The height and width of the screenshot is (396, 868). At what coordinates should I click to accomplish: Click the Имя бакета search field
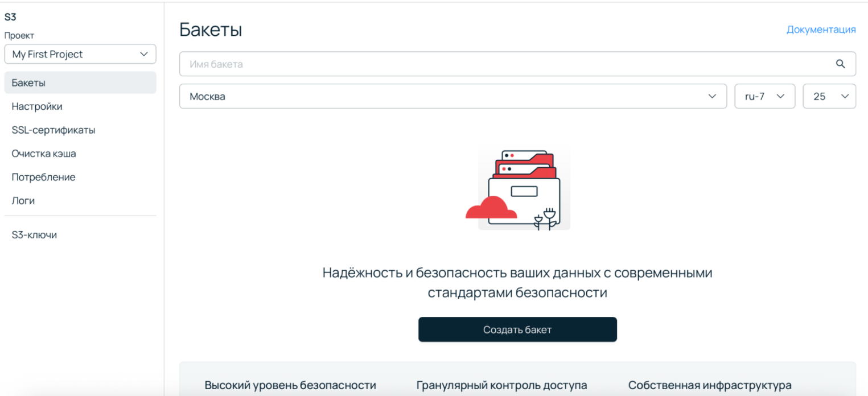pyautogui.click(x=398, y=64)
